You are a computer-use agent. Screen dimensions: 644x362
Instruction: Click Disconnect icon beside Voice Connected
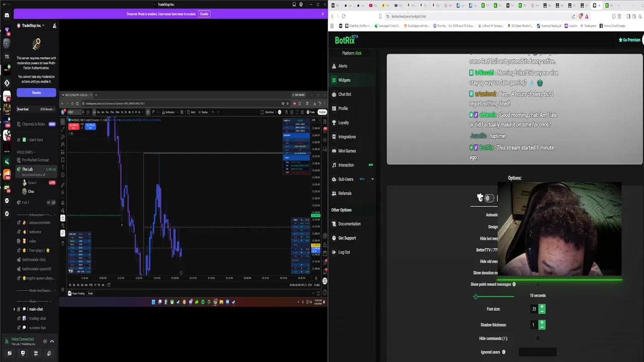[52, 341]
